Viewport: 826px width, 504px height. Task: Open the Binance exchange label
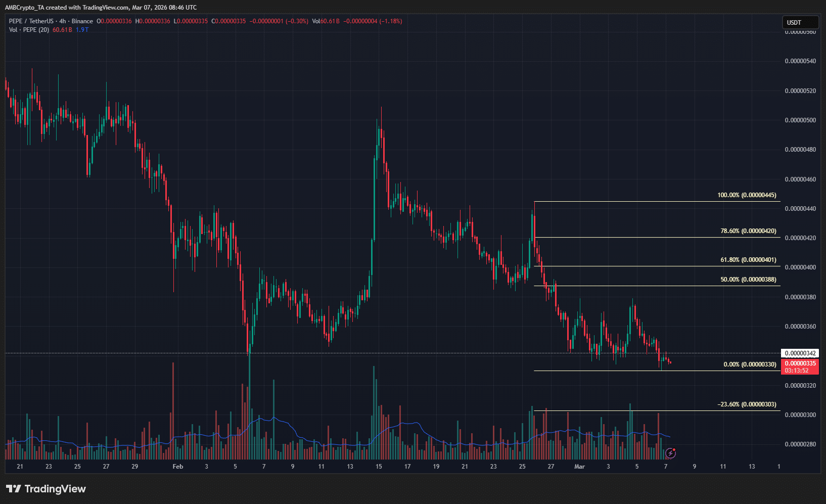(x=82, y=21)
